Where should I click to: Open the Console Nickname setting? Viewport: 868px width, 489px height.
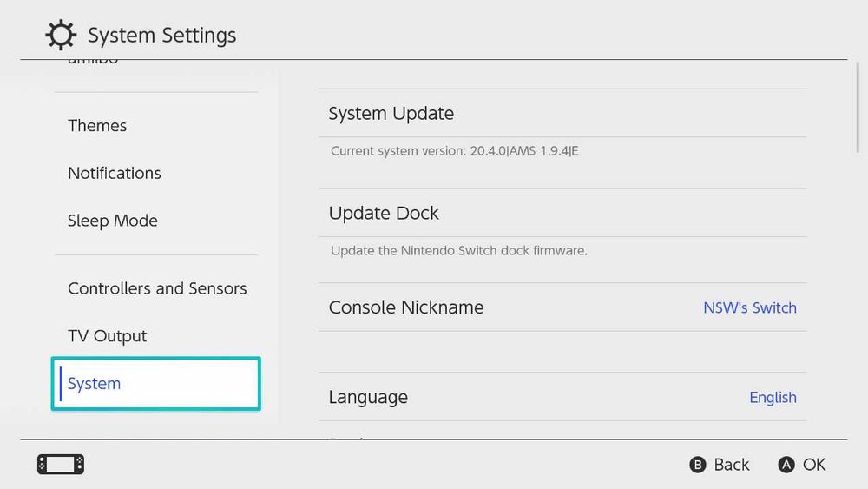(x=406, y=307)
